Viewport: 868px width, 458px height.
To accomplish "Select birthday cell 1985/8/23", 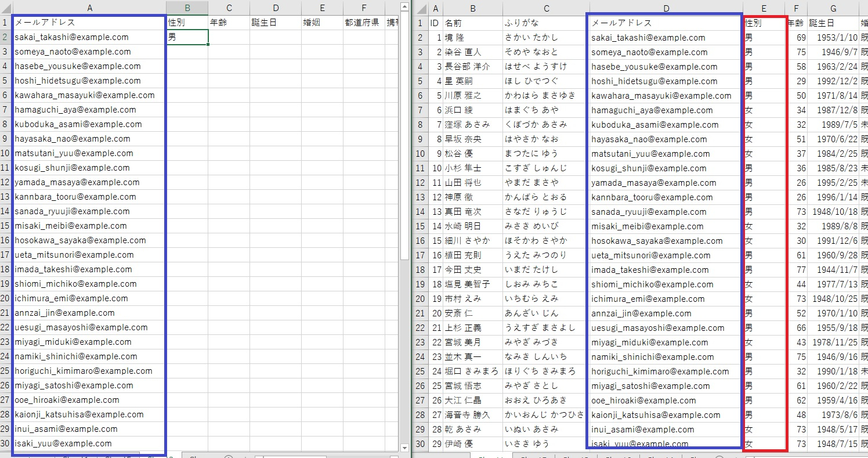I will click(833, 168).
